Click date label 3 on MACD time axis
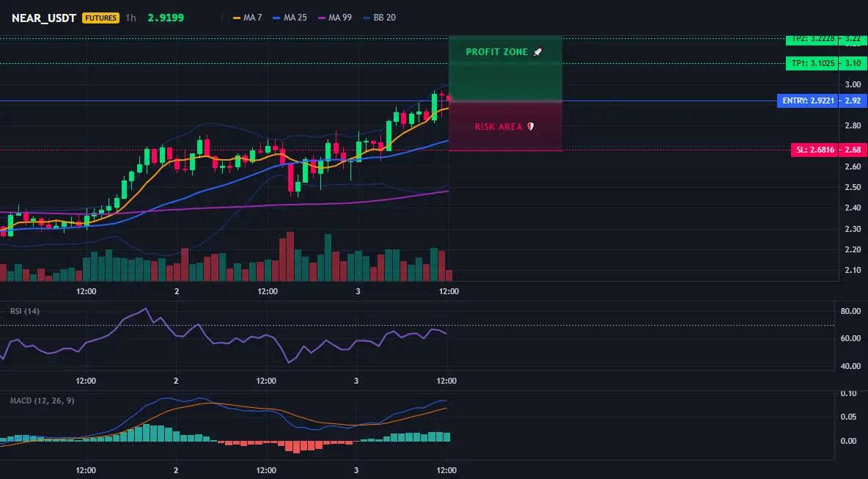Screen dimensions: 868x479 (356, 470)
